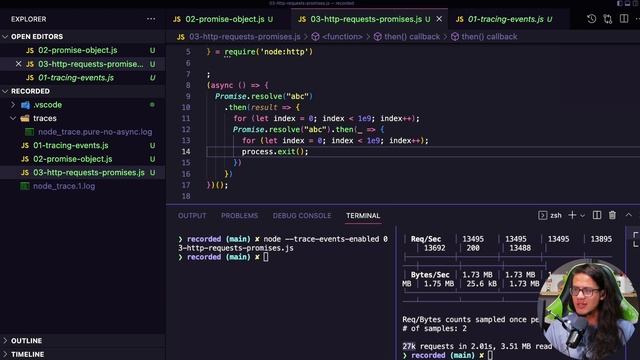Screen dimensions: 640x360
Task: Open Explorer views and more actions ellipsis
Action: 151,19
